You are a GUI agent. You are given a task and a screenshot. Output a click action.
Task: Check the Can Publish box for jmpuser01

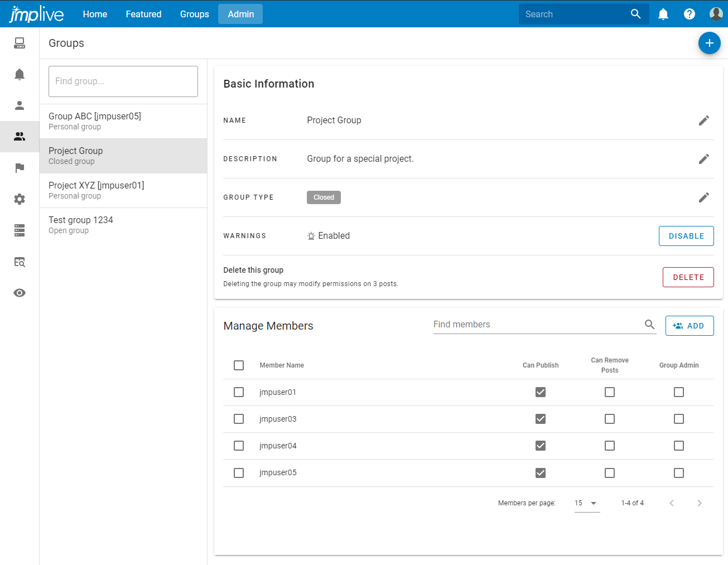pos(540,392)
